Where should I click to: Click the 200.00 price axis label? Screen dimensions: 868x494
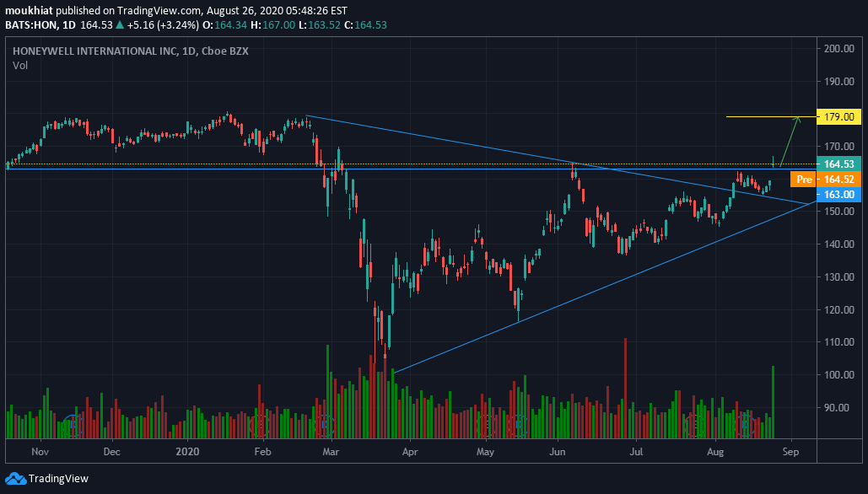coord(839,49)
